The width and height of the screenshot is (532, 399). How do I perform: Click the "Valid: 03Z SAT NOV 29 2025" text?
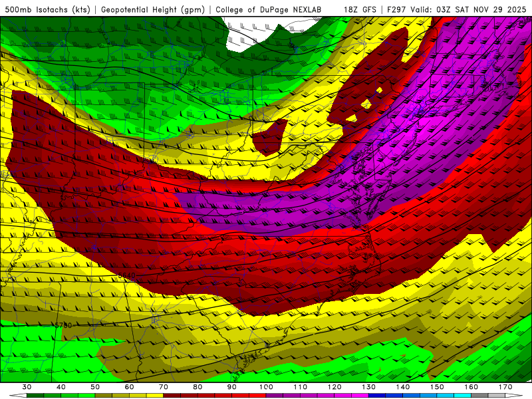click(468, 9)
